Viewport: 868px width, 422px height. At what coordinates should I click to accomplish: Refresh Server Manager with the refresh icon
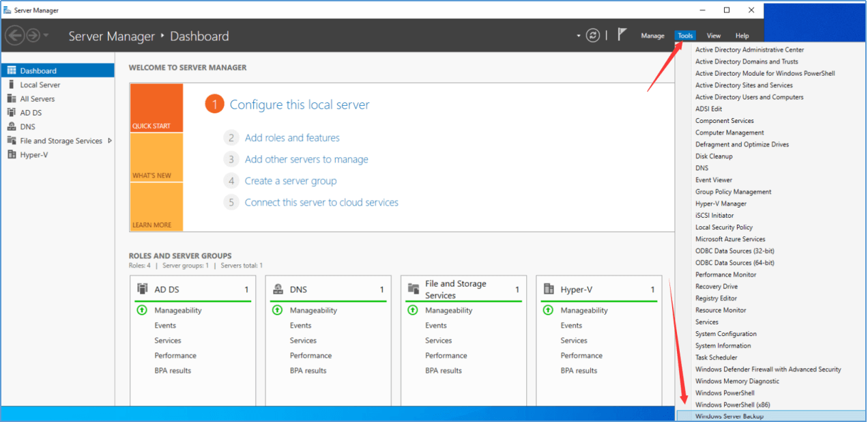592,35
